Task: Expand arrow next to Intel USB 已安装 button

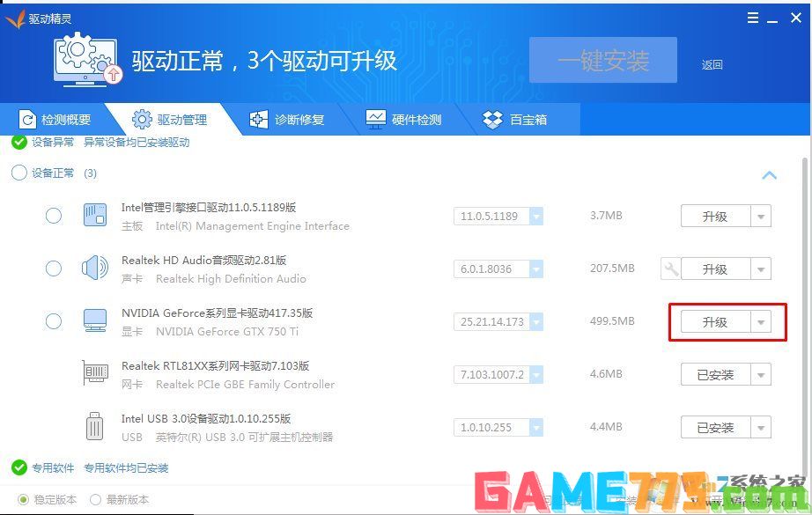Action: click(x=761, y=428)
